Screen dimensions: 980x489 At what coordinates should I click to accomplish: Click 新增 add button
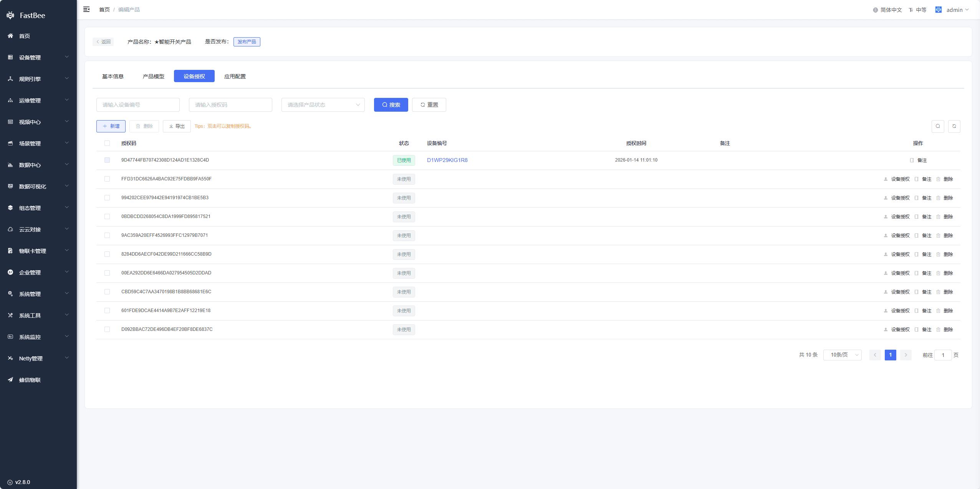coord(111,126)
